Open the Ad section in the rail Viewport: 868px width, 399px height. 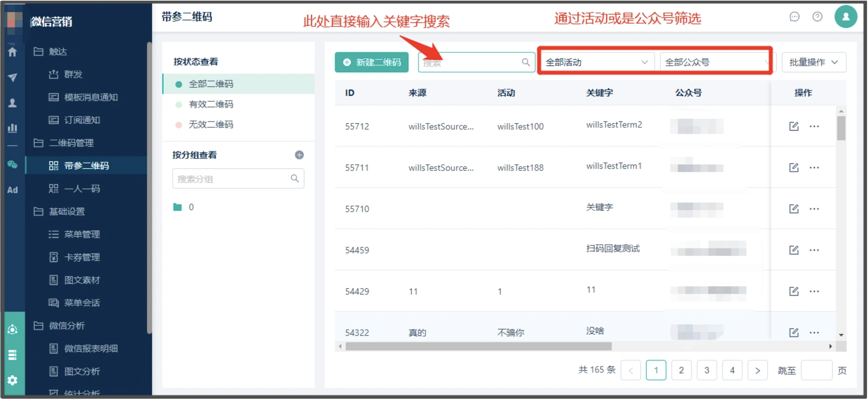tap(12, 190)
